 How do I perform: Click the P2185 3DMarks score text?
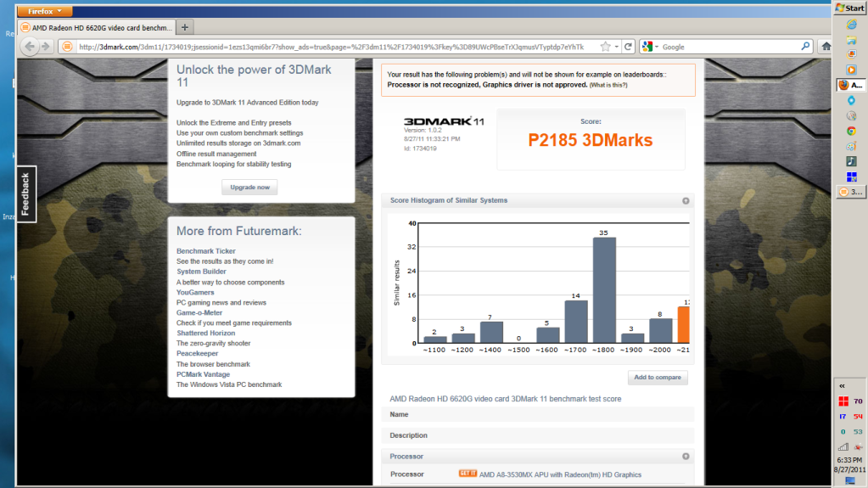[590, 140]
